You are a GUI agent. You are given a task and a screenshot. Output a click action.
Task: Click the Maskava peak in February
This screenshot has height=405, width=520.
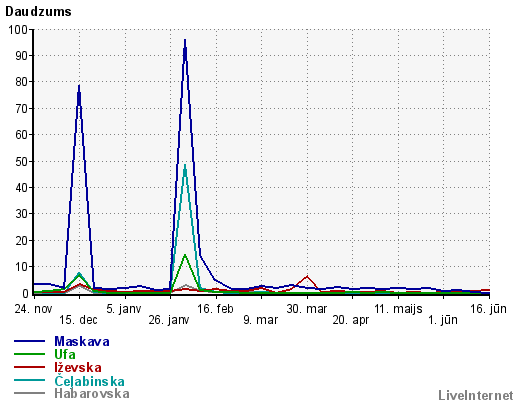185,41
